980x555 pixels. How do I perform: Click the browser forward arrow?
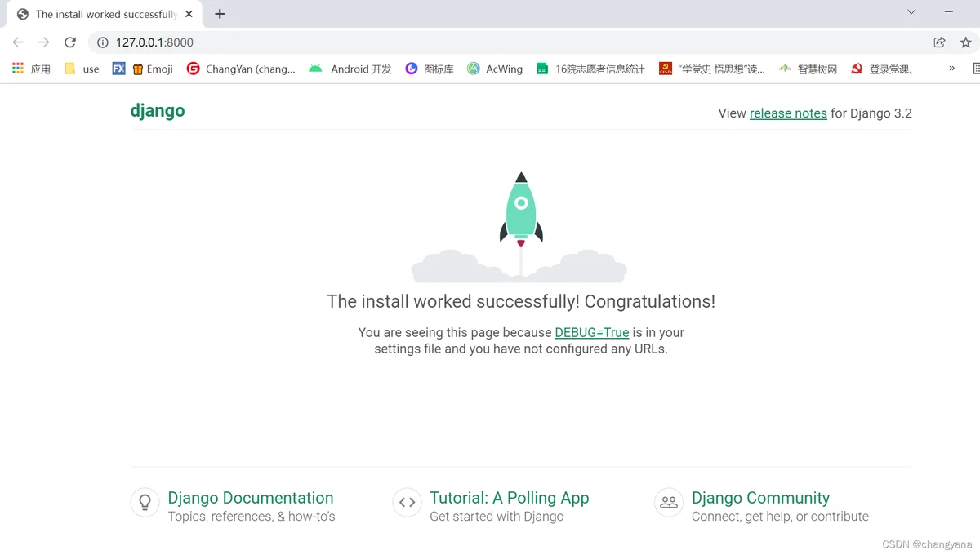(44, 42)
